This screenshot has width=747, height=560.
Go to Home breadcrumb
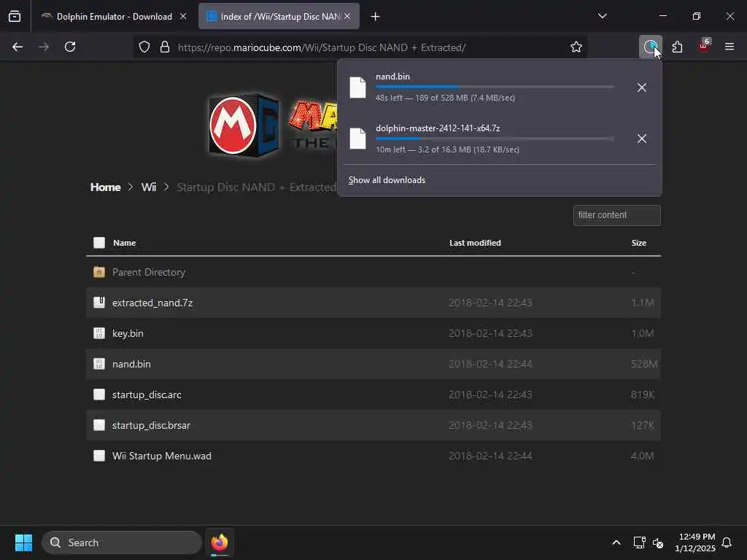click(105, 187)
